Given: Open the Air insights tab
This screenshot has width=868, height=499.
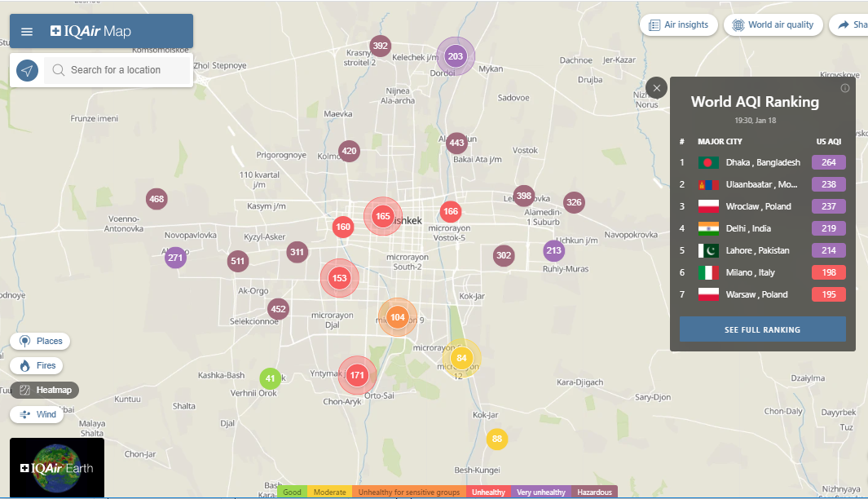Looking at the screenshot, I should pos(678,25).
